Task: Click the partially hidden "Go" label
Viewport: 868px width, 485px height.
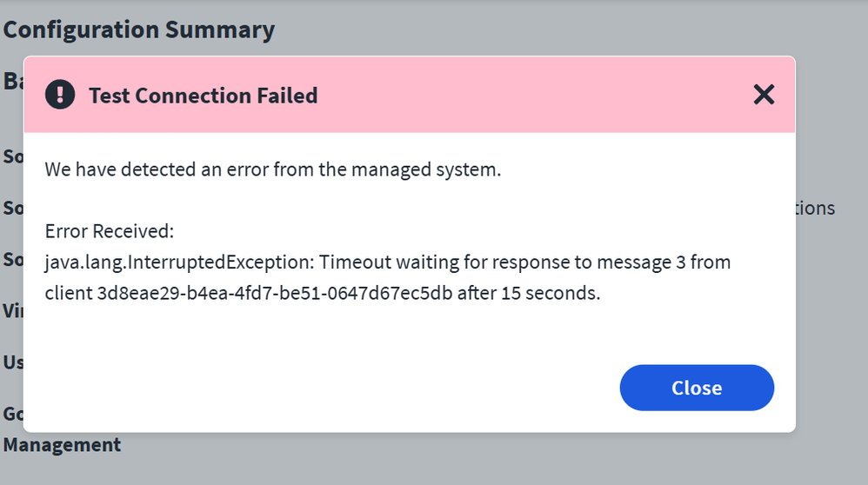Action: pos(12,414)
